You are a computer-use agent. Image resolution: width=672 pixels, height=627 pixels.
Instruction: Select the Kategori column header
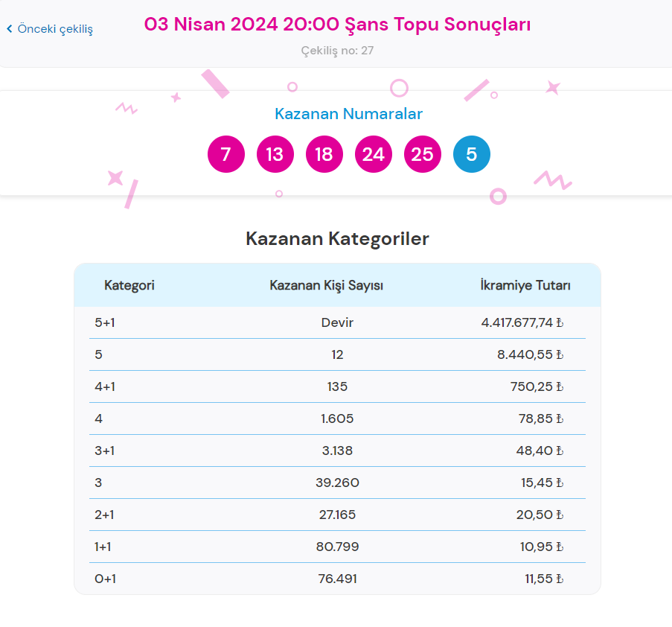click(x=129, y=285)
